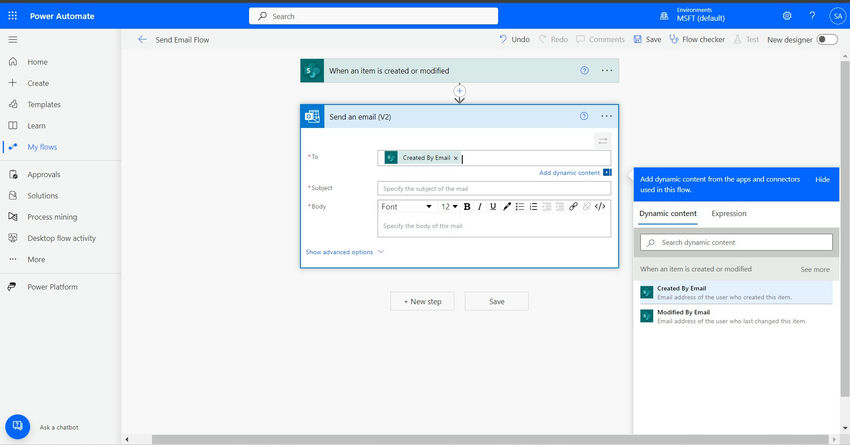This screenshot has width=850, height=445.
Task: Open help for the SharePoint trigger step
Action: pyautogui.click(x=584, y=70)
